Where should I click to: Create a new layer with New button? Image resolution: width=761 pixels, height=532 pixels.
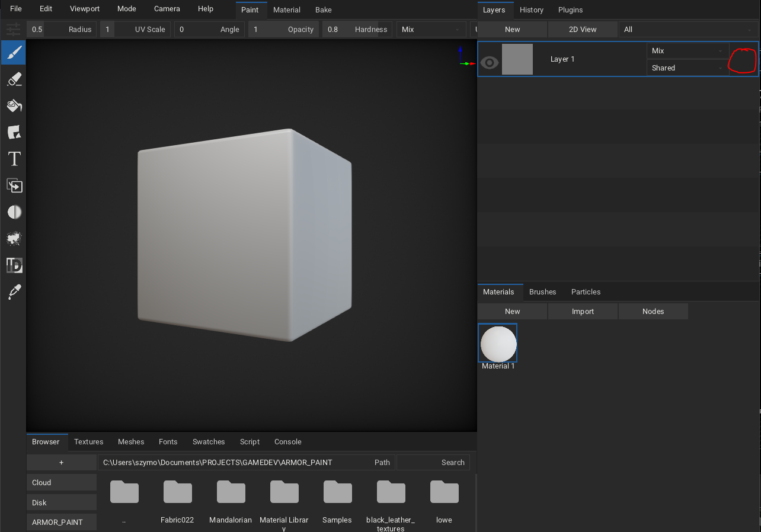[x=511, y=29]
